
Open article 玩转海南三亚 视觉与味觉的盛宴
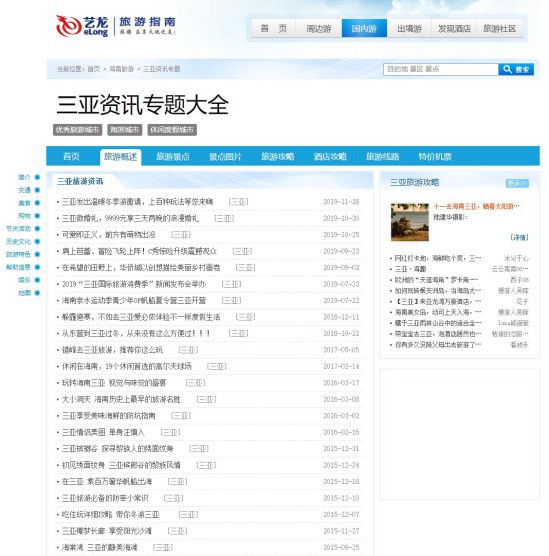point(114,383)
